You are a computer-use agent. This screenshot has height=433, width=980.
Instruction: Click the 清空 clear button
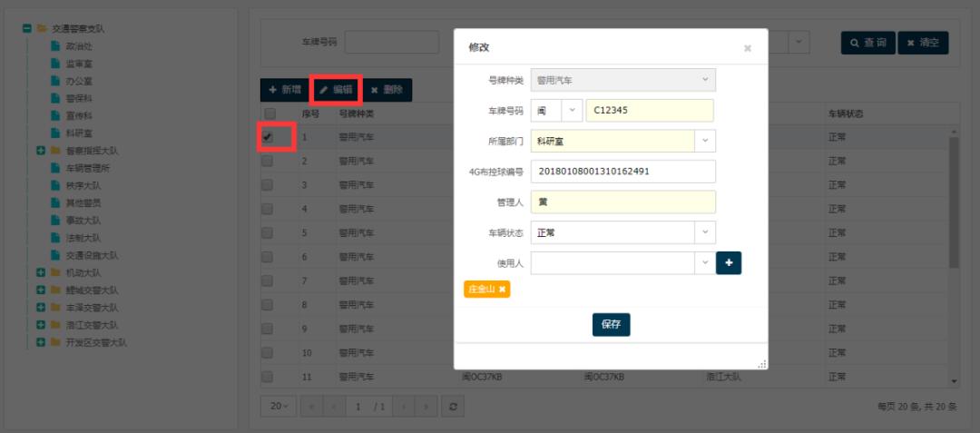(922, 43)
